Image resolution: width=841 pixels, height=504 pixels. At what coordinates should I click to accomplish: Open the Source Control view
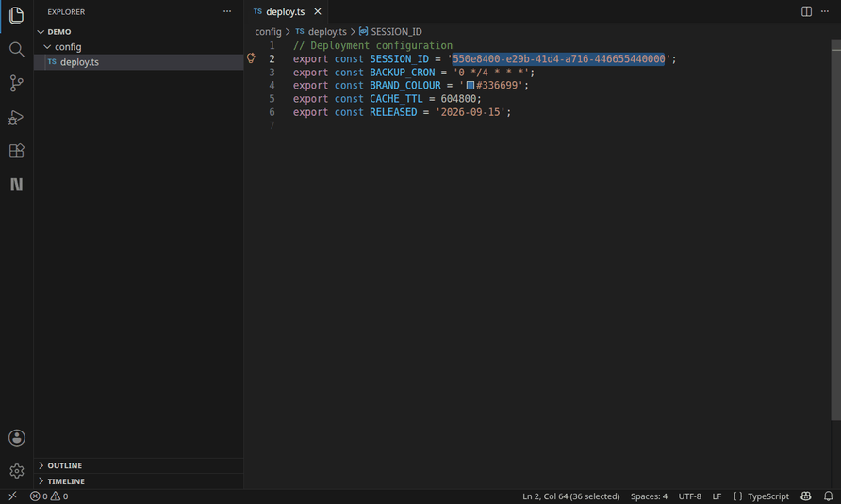(17, 83)
